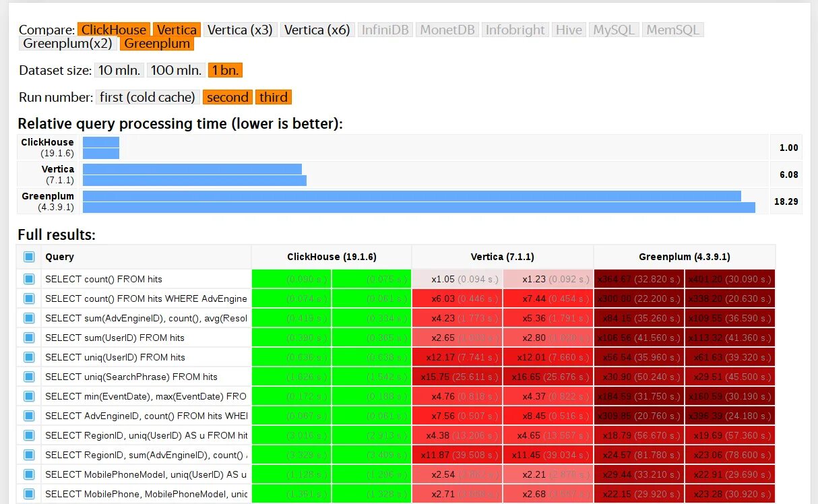
Task: Add MySQL to the comparison
Action: (x=615, y=30)
